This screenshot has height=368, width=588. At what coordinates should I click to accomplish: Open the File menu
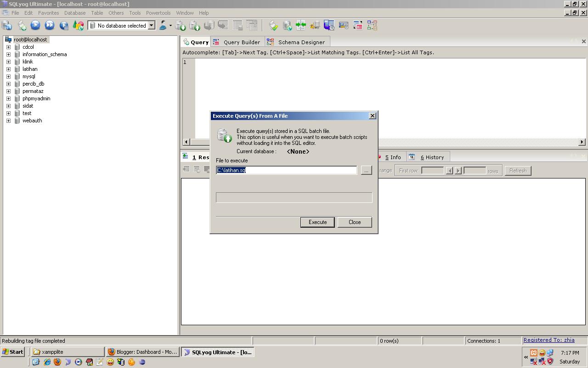15,13
